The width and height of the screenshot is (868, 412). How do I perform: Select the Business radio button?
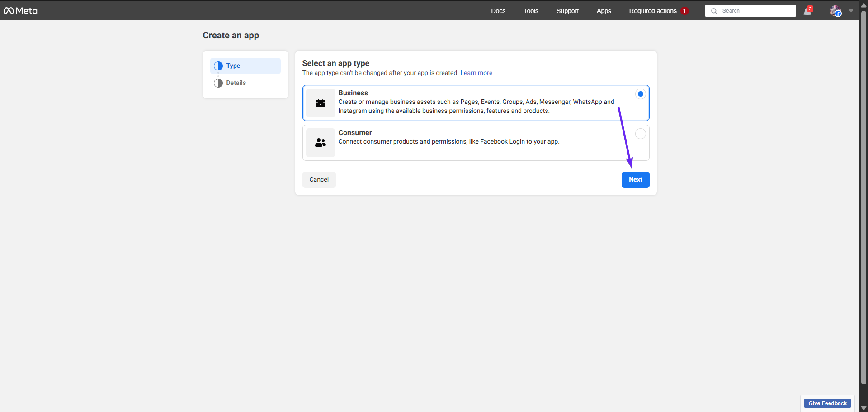(x=640, y=94)
